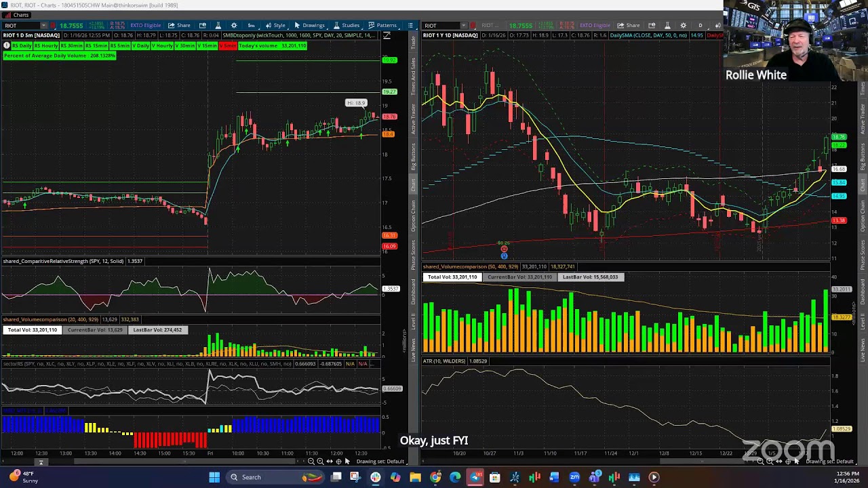This screenshot has width=868, height=488.
Task: Select LastBar Vol box in right volume panel
Action: point(590,277)
